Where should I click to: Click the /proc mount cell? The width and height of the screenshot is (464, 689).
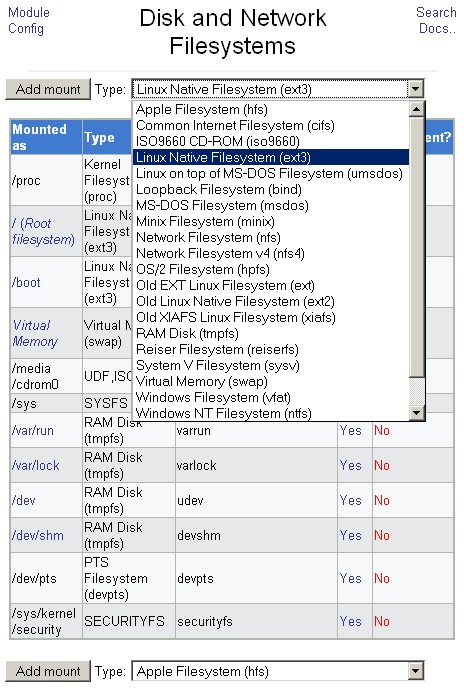click(x=46, y=180)
